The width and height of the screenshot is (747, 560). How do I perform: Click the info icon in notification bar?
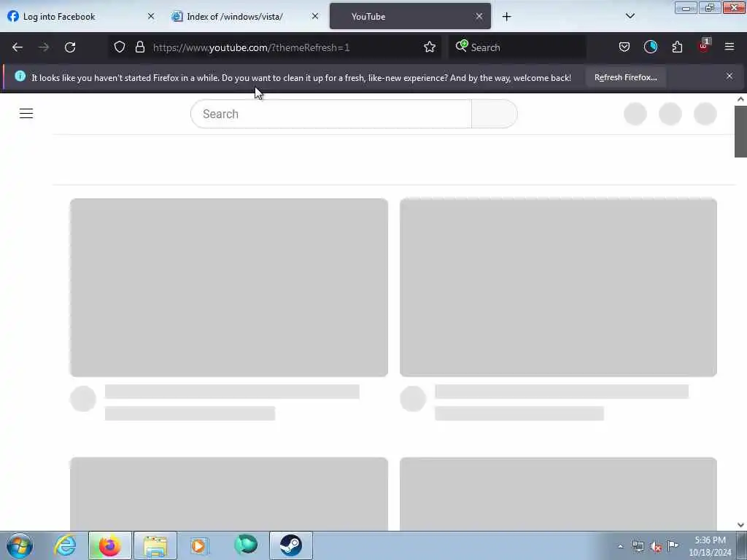[20, 76]
